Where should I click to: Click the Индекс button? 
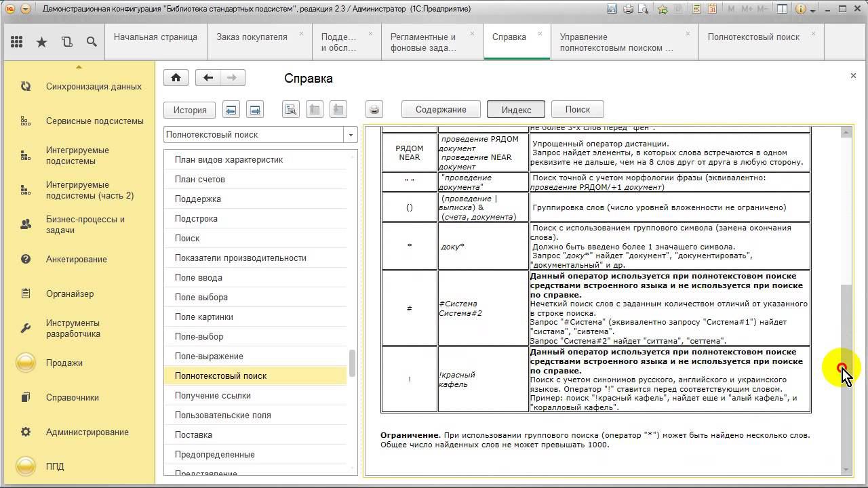coord(517,110)
